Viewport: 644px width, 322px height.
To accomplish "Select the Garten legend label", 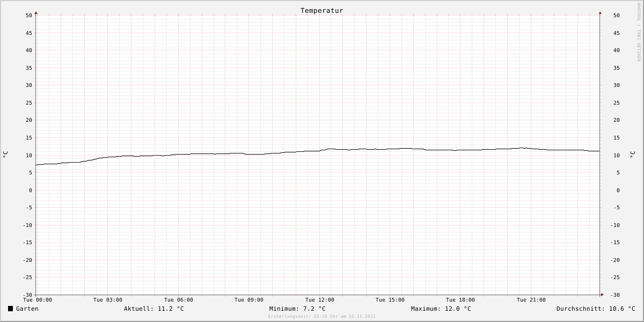I will (27, 309).
